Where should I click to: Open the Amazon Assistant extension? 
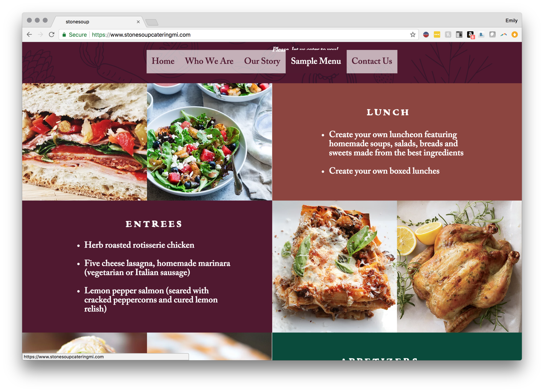[x=470, y=35]
